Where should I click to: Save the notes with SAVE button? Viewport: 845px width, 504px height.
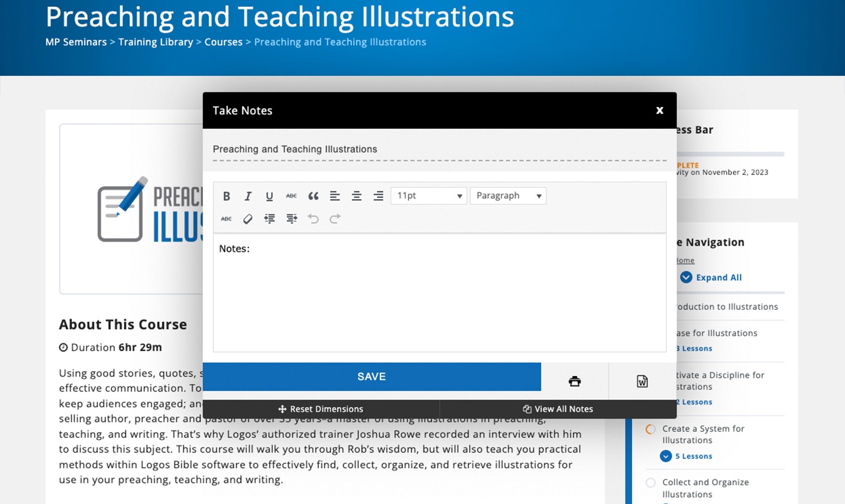tap(372, 377)
